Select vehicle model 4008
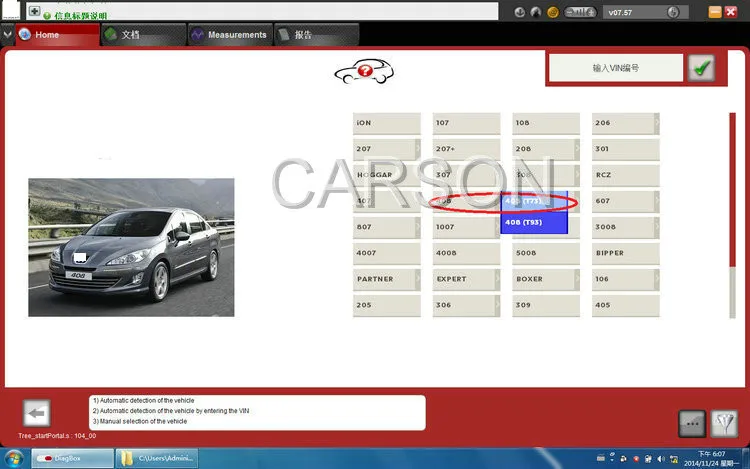The width and height of the screenshot is (750, 469). pos(466,253)
